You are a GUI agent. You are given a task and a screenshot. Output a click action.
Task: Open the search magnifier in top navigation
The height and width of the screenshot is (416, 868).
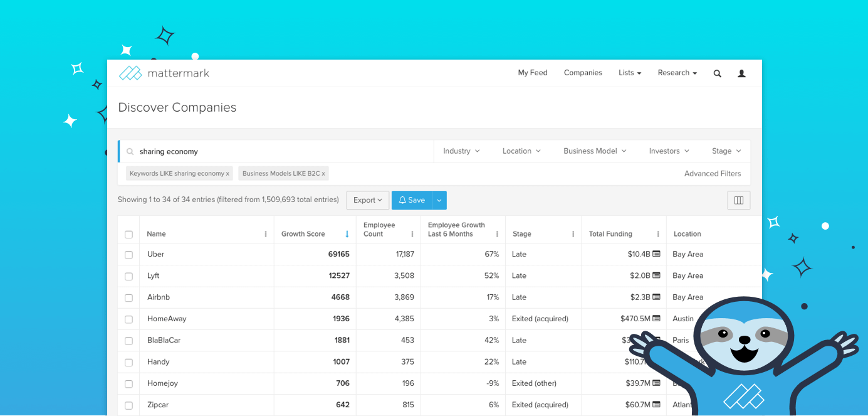(718, 73)
